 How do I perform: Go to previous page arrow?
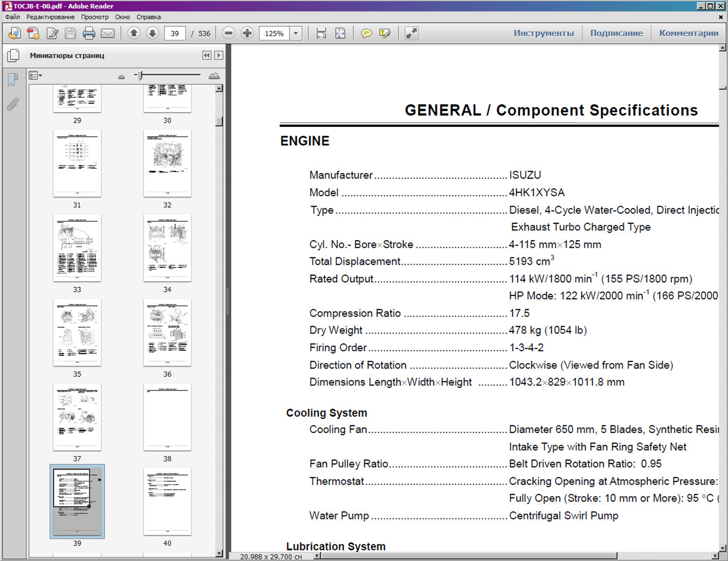(x=134, y=33)
